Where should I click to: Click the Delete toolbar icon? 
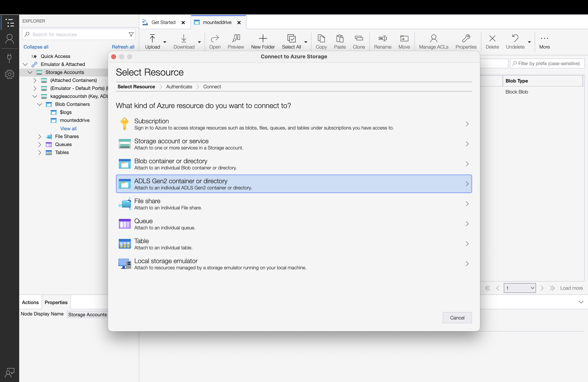point(492,42)
